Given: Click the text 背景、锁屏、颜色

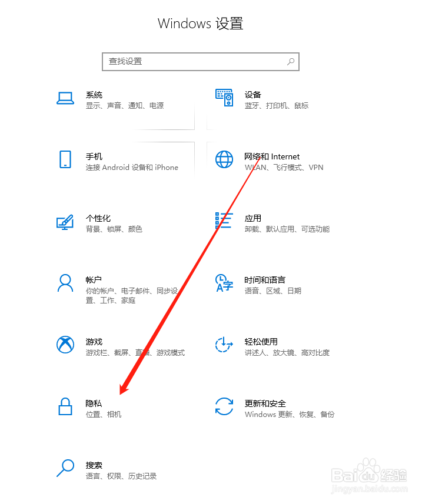Looking at the screenshot, I should pos(114,229).
